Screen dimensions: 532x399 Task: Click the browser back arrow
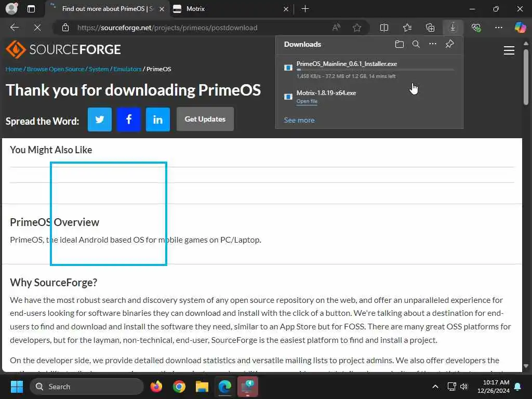(15, 28)
